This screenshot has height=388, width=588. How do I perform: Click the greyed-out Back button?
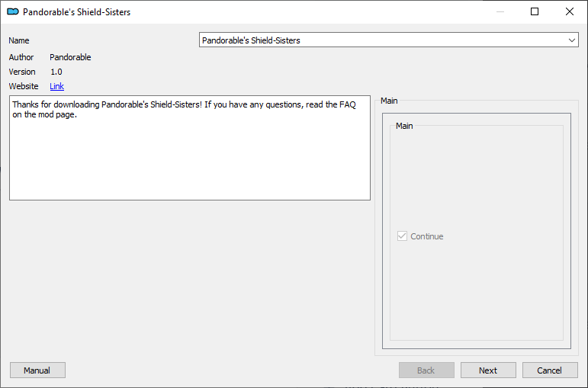[426, 370]
